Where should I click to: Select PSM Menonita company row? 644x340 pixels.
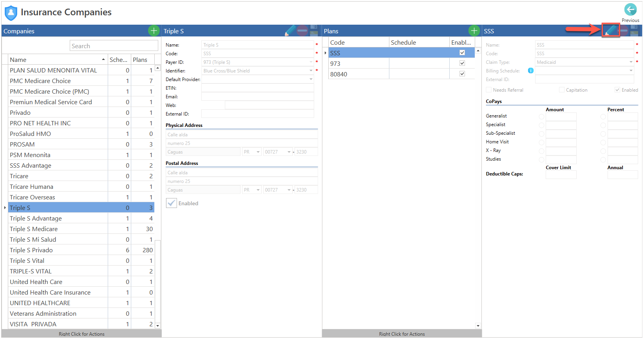81,155
